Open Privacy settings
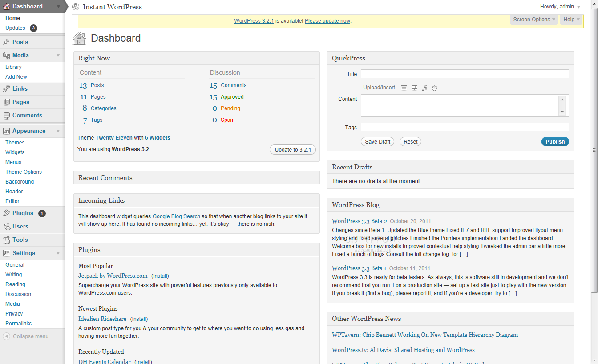 (x=14, y=314)
